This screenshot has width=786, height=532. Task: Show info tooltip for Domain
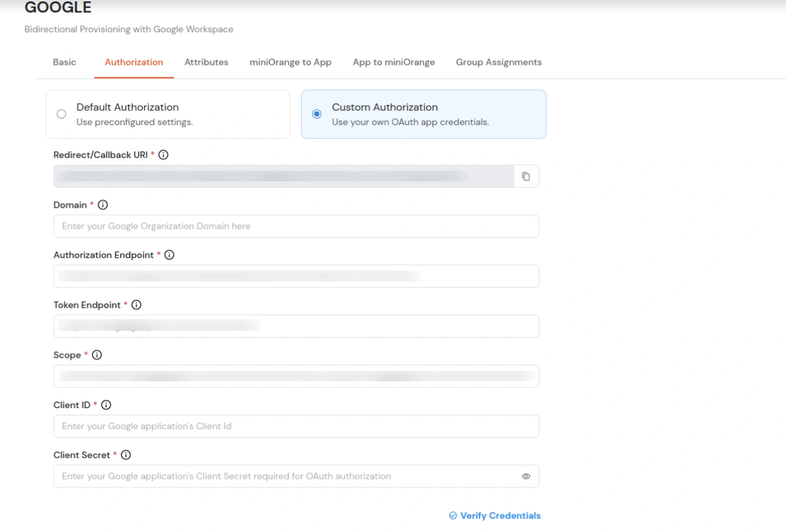[103, 205]
